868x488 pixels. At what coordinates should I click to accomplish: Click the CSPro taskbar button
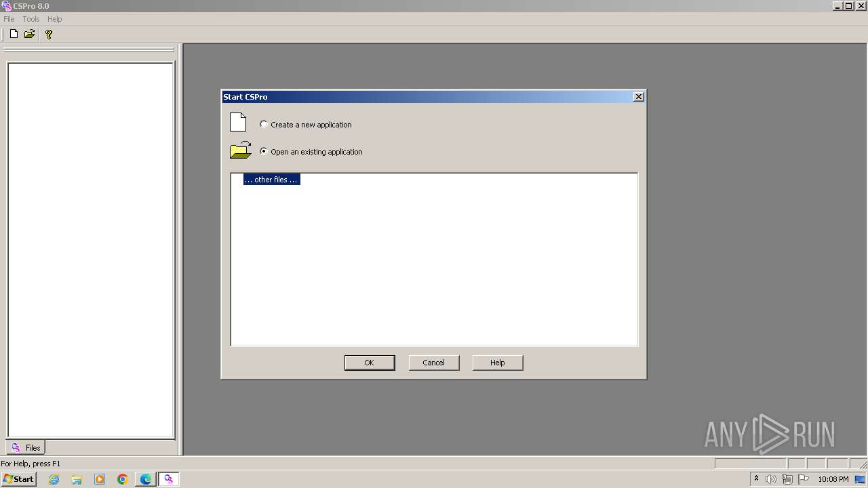pyautogui.click(x=168, y=479)
